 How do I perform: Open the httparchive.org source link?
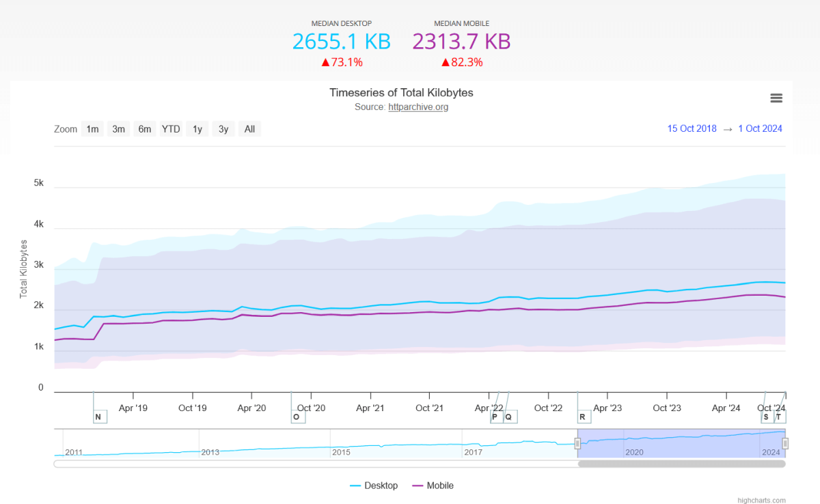pyautogui.click(x=418, y=107)
